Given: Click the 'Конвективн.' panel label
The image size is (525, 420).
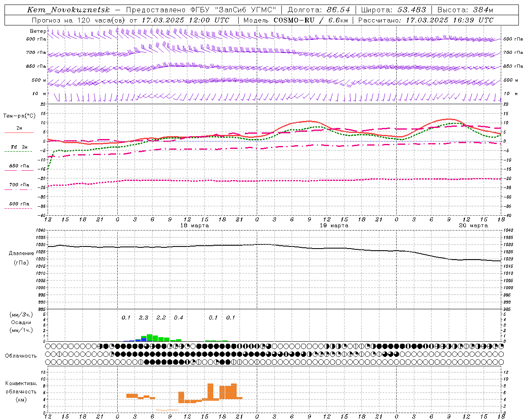Looking at the screenshot, I should [x=21, y=383].
